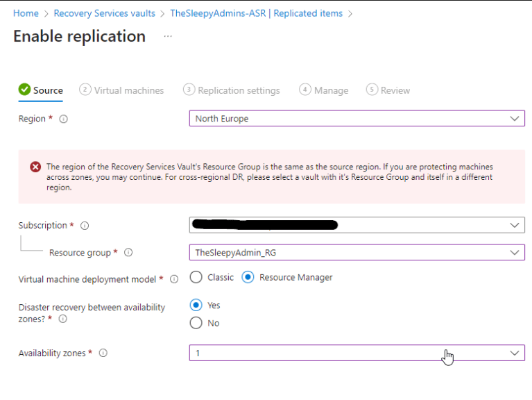Expand the Availability zones dropdown
This screenshot has width=532, height=400.
tap(357, 353)
